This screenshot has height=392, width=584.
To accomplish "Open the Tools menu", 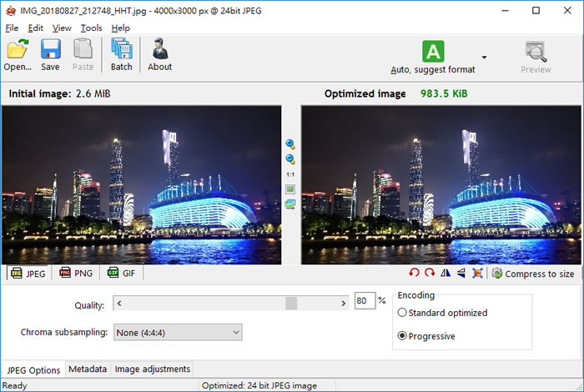I will 91,28.
